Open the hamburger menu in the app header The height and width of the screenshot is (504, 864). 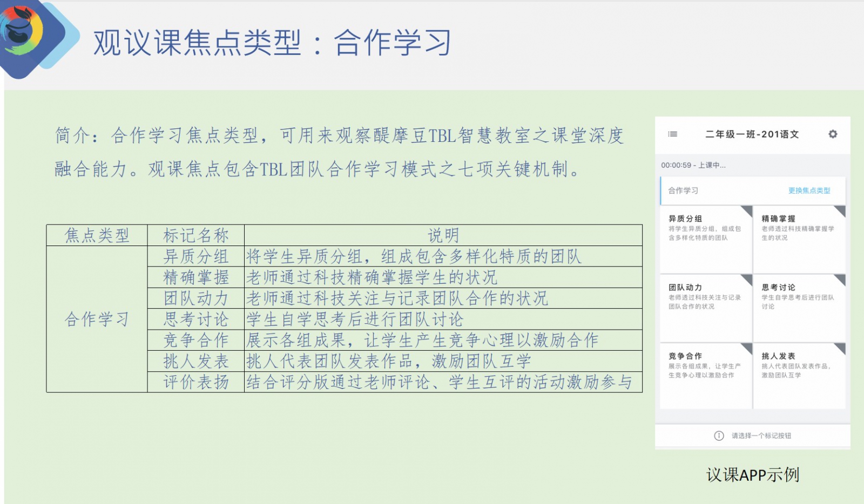click(x=672, y=134)
